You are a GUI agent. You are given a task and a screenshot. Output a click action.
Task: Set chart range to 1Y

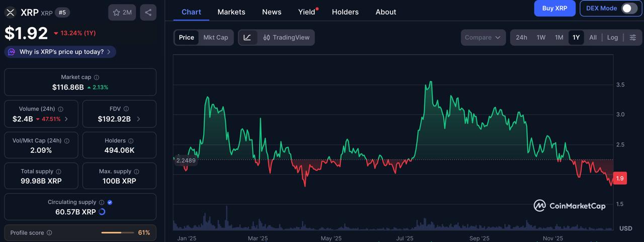pos(576,38)
